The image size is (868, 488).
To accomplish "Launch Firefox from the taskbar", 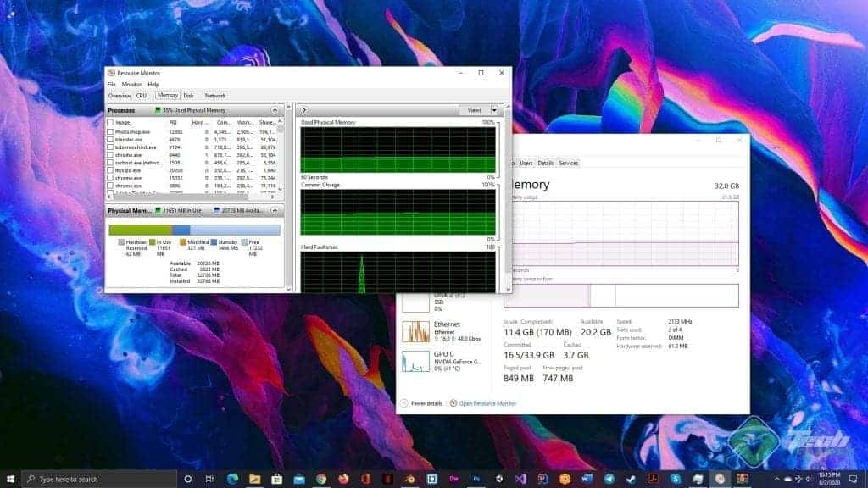I will 342,477.
